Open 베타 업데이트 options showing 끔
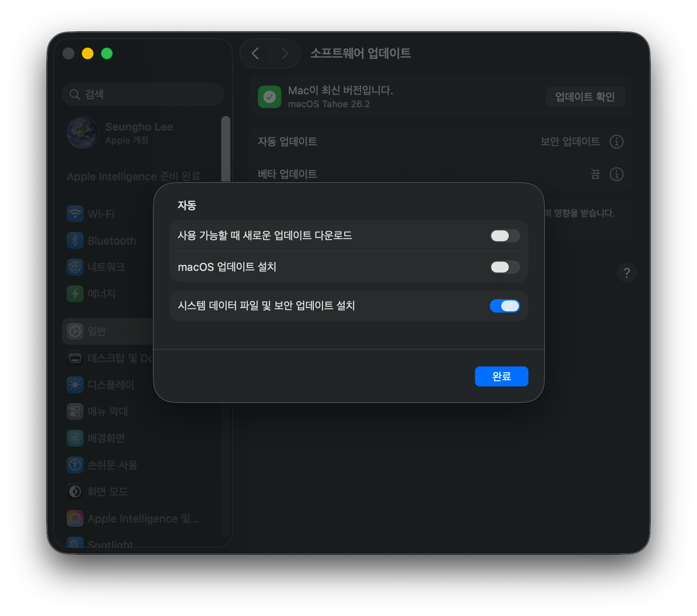Screen dimensions: 697x616 pyautogui.click(x=616, y=174)
